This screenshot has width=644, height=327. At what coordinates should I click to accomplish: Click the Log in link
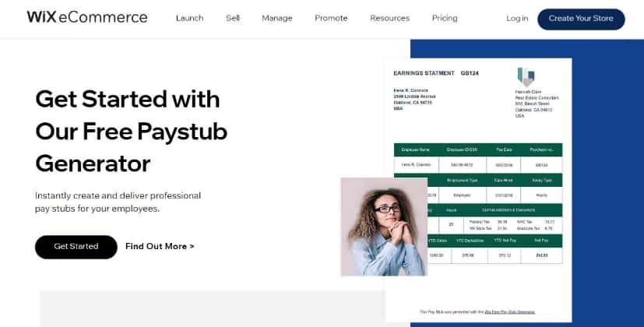(517, 18)
